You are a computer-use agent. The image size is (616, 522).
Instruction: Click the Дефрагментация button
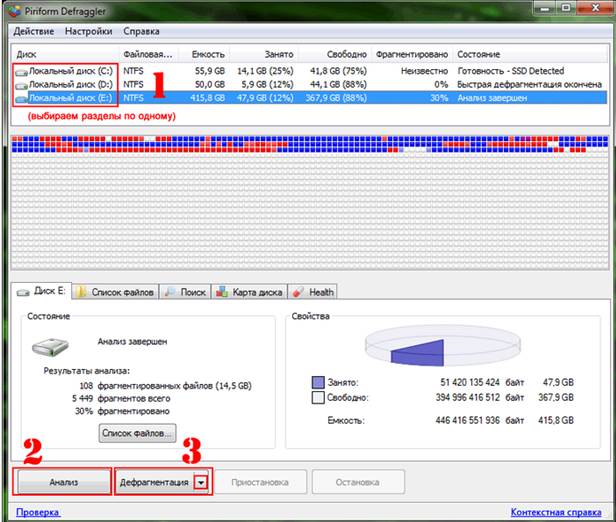[x=154, y=482]
